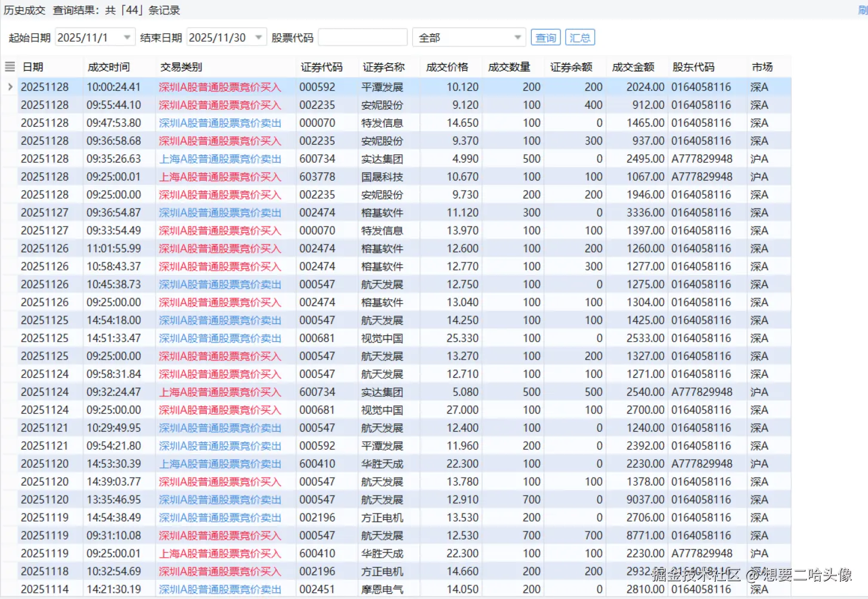The width and height of the screenshot is (868, 599).
Task: Click inside the 股票代码 input field
Action: click(362, 36)
